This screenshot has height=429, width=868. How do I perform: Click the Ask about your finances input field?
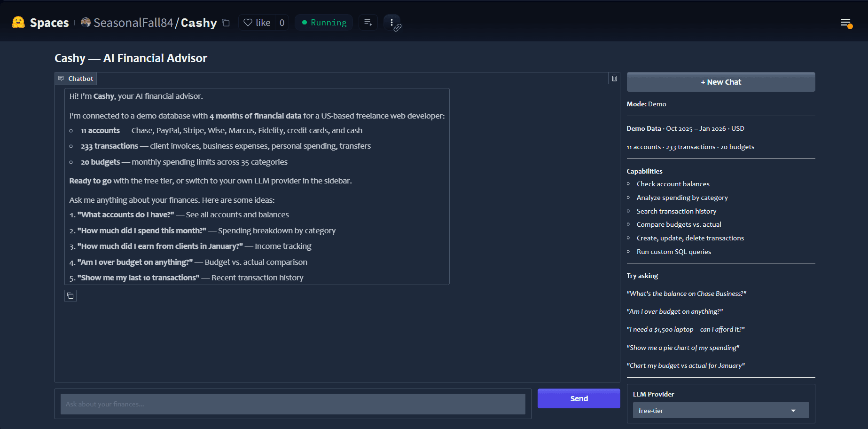pyautogui.click(x=292, y=404)
